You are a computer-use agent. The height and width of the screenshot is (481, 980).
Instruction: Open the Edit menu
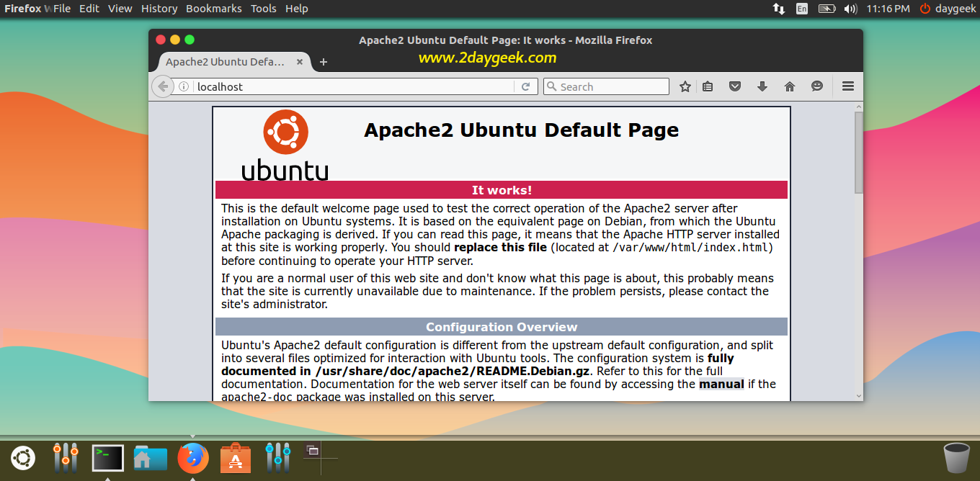[89, 9]
